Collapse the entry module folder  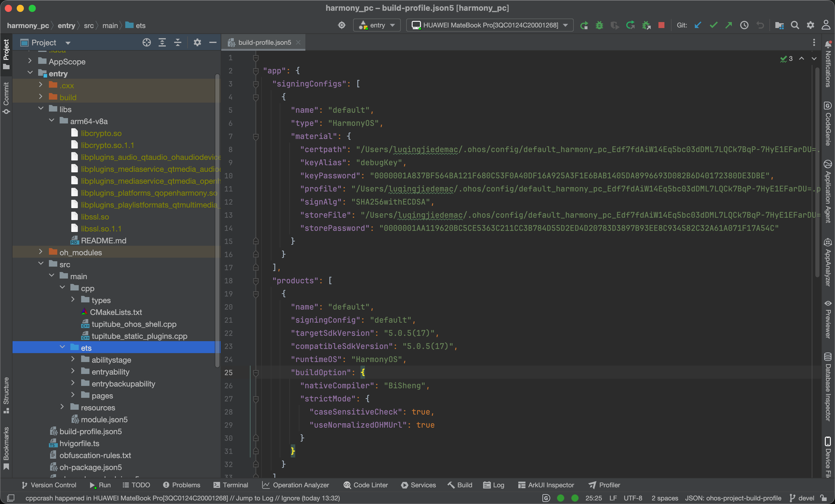30,73
